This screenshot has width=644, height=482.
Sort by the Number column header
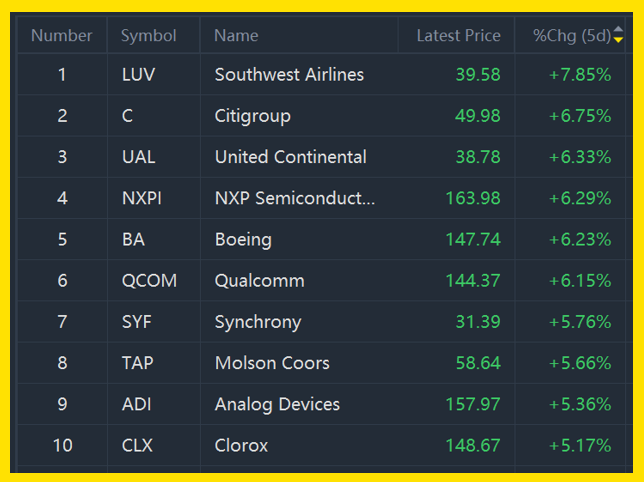tap(61, 36)
